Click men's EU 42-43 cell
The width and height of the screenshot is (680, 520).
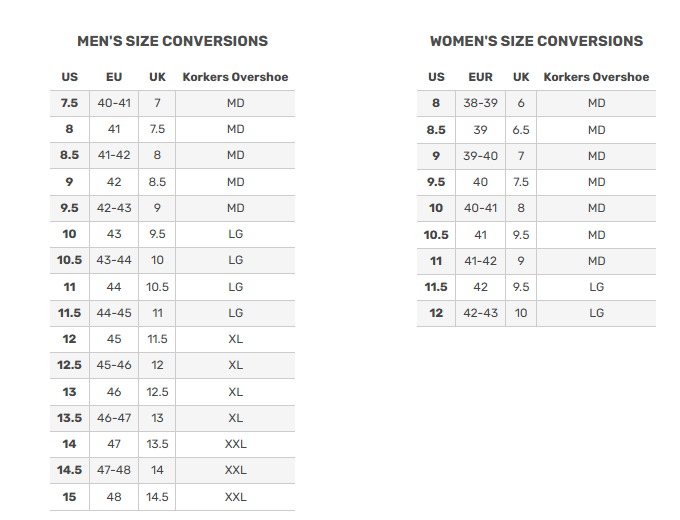[114, 208]
